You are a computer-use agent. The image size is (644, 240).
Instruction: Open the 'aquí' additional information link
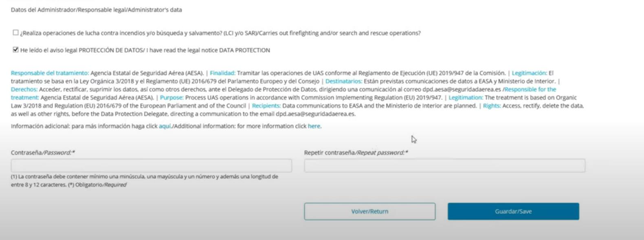pyautogui.click(x=165, y=126)
